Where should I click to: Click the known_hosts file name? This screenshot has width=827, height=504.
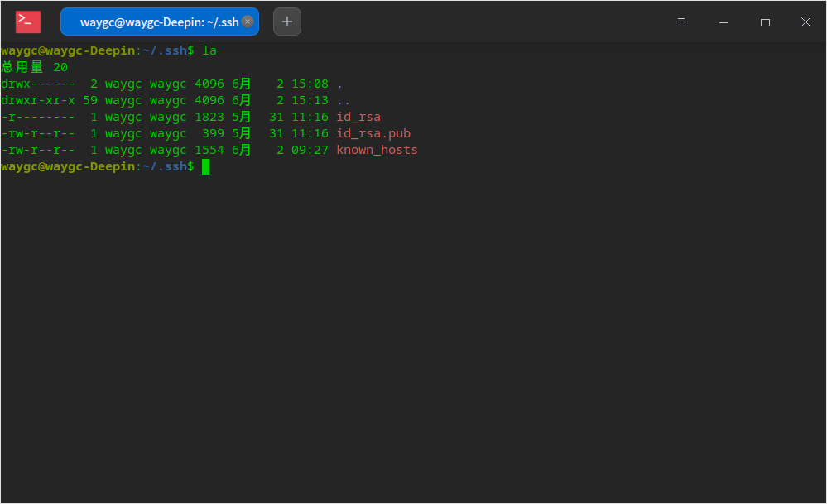pyautogui.click(x=377, y=151)
